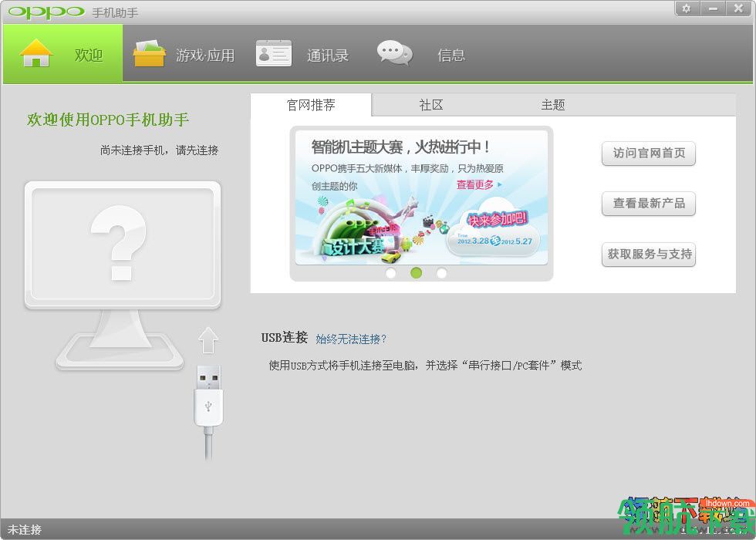Select the first banner slide dot

[x=391, y=273]
